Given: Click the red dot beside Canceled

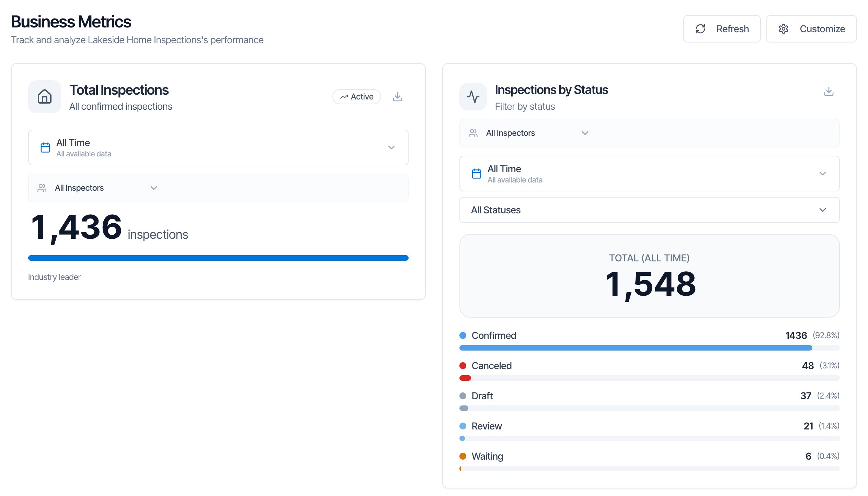Looking at the screenshot, I should [463, 366].
